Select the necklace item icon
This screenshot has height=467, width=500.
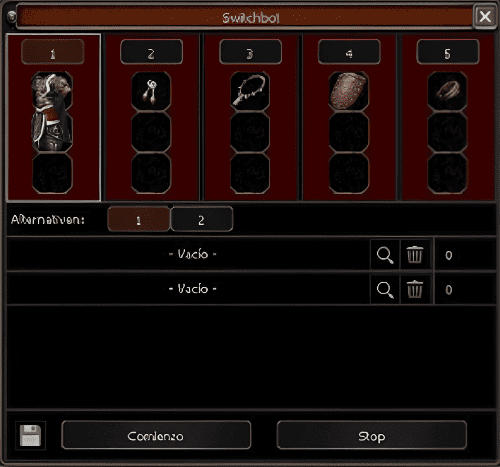(x=250, y=91)
